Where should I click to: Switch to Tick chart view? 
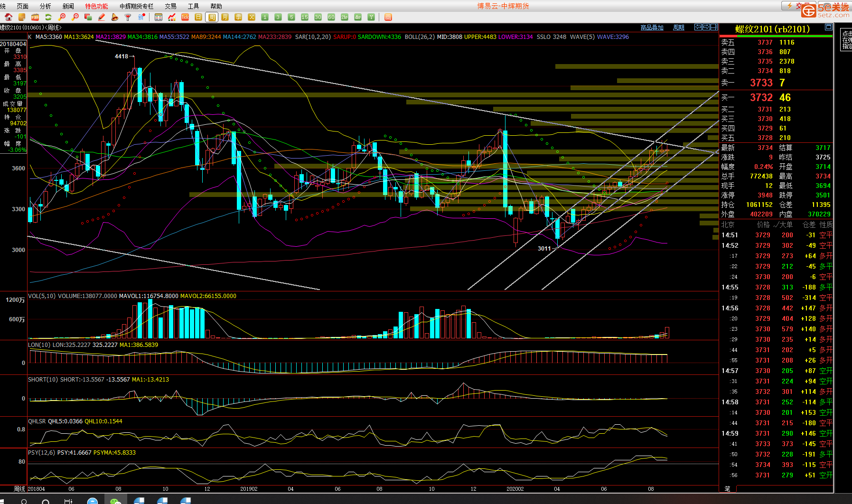[185, 17]
